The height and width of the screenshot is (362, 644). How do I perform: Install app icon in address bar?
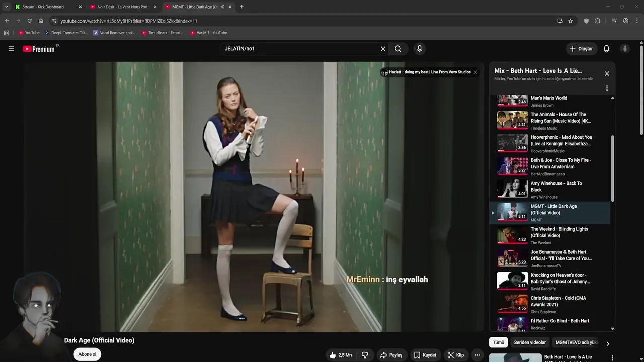[560, 21]
